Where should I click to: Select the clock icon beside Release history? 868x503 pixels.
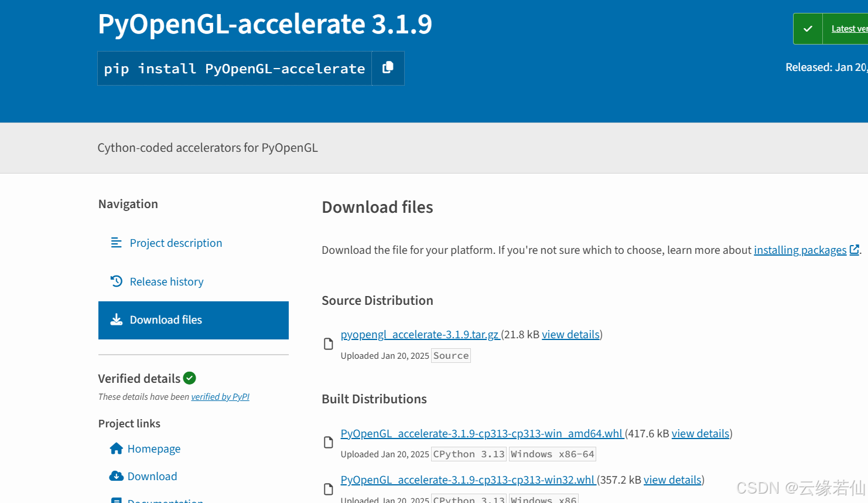click(116, 281)
